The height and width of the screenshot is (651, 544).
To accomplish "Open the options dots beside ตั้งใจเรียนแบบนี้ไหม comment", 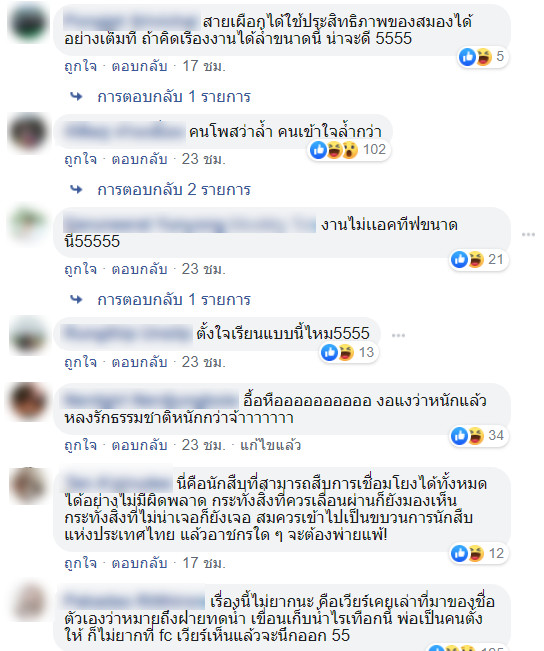I will click(x=398, y=335).
